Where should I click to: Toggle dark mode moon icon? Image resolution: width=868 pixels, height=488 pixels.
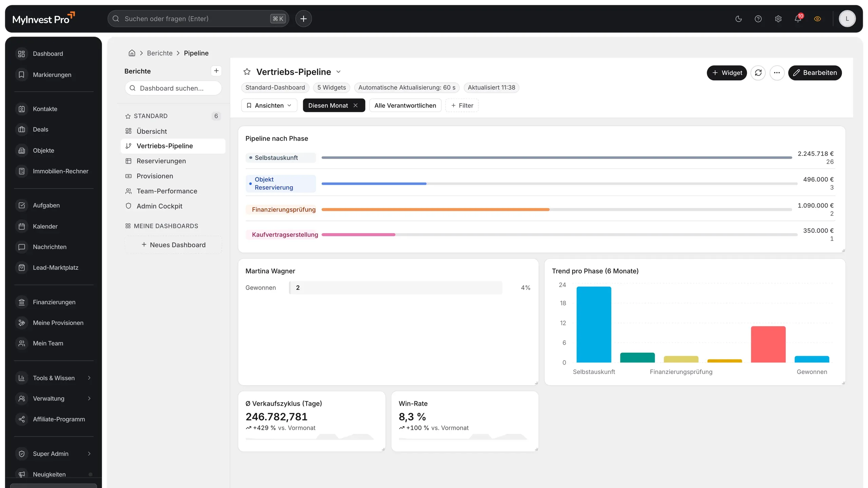738,19
